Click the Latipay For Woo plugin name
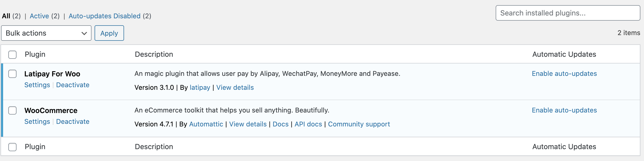Screen dimensions: 644x161 tap(52, 74)
